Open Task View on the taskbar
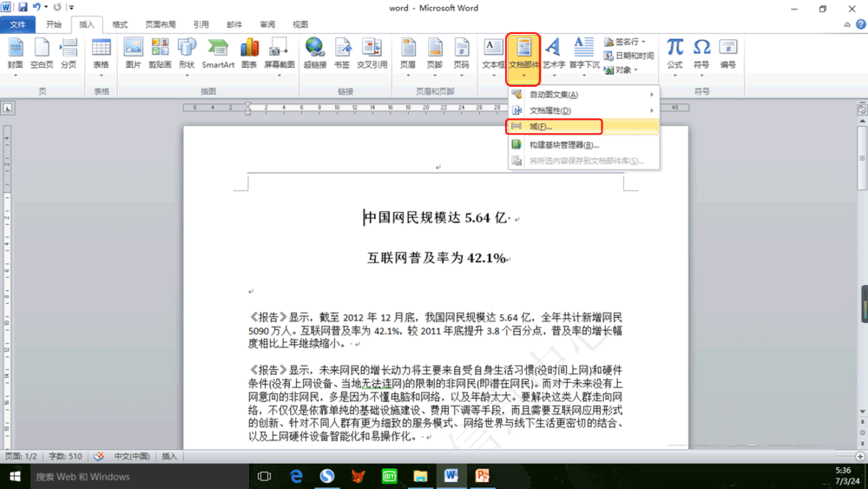868x489 pixels. pyautogui.click(x=265, y=476)
